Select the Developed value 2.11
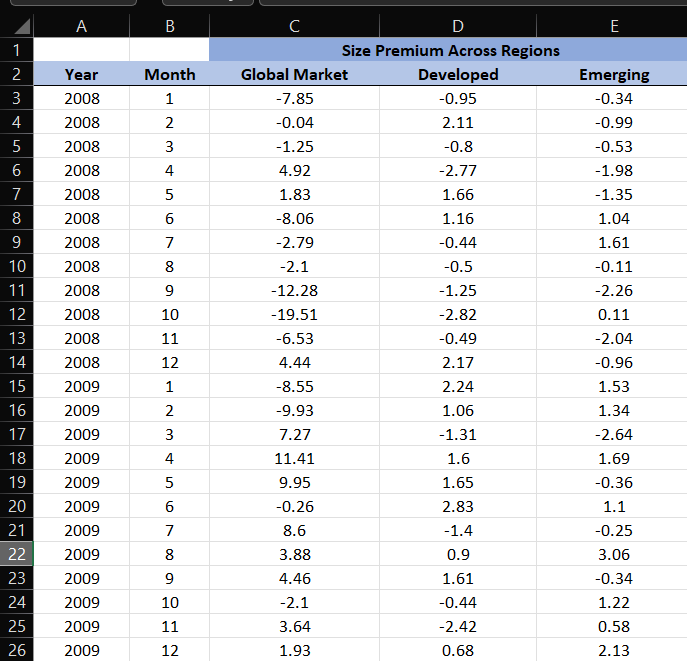 click(x=458, y=123)
